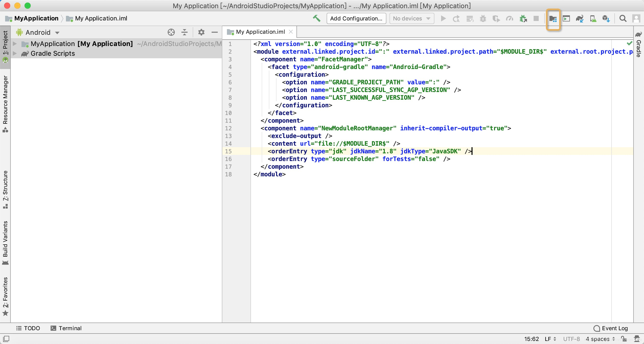
Task: Toggle the Build Variants tool window
Action: coord(5,243)
